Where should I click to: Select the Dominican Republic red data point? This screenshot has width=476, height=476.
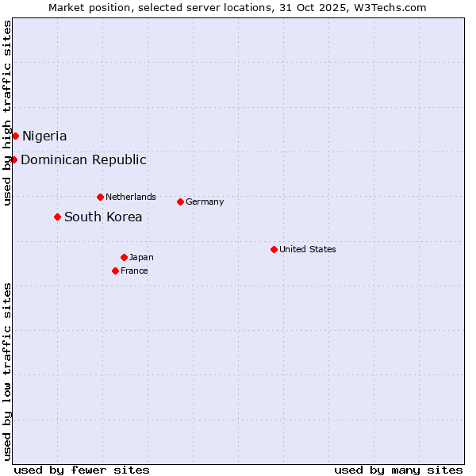tap(13, 159)
